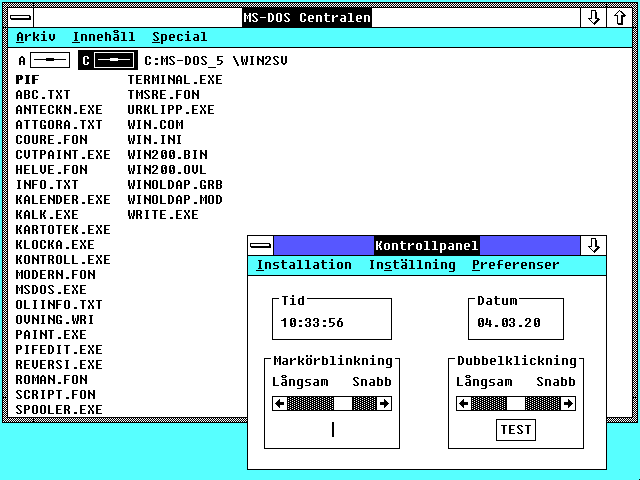640x480 pixels.
Task: Select file SCRIPT.FON
Action: (56, 395)
